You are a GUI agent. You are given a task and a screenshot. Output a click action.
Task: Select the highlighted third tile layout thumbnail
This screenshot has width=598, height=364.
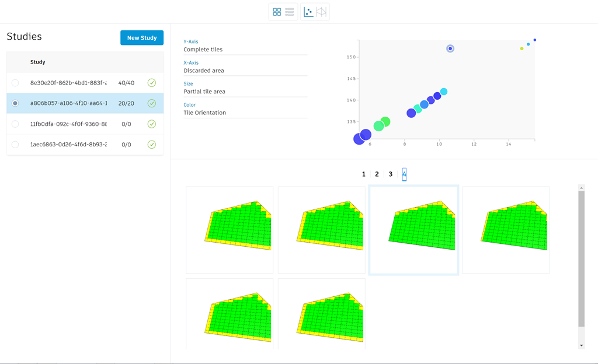[413, 230]
